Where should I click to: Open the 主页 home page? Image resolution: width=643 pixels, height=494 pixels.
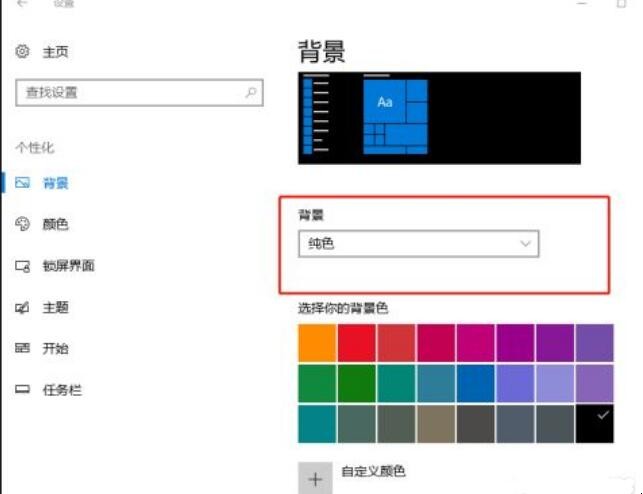(x=55, y=52)
